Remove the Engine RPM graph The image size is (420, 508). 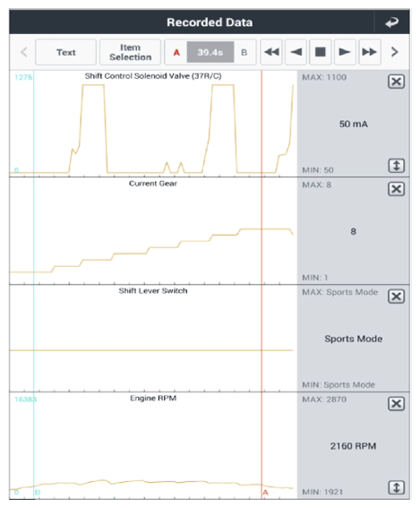point(396,404)
